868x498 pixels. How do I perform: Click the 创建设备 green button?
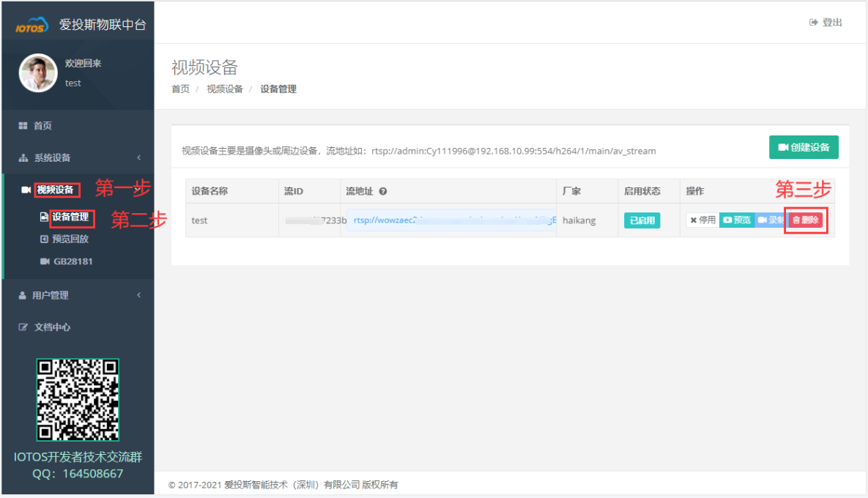pyautogui.click(x=804, y=146)
